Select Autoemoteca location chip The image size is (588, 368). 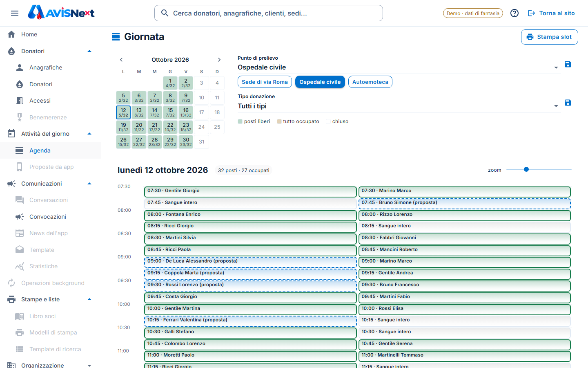coord(370,82)
